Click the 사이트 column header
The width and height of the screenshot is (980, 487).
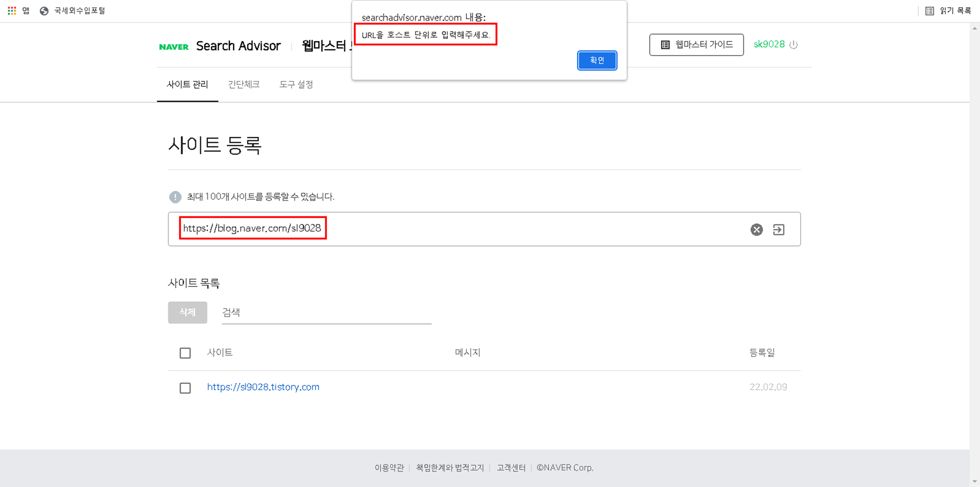(220, 352)
